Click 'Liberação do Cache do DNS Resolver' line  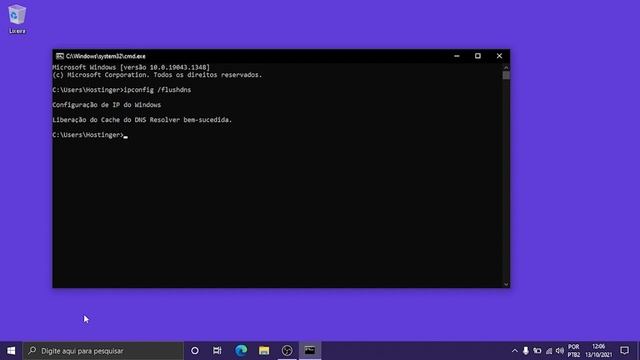[x=142, y=120]
